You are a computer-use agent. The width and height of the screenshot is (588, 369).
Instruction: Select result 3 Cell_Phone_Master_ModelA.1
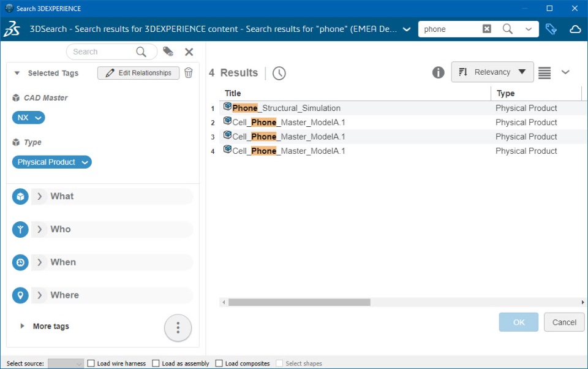pyautogui.click(x=403, y=137)
